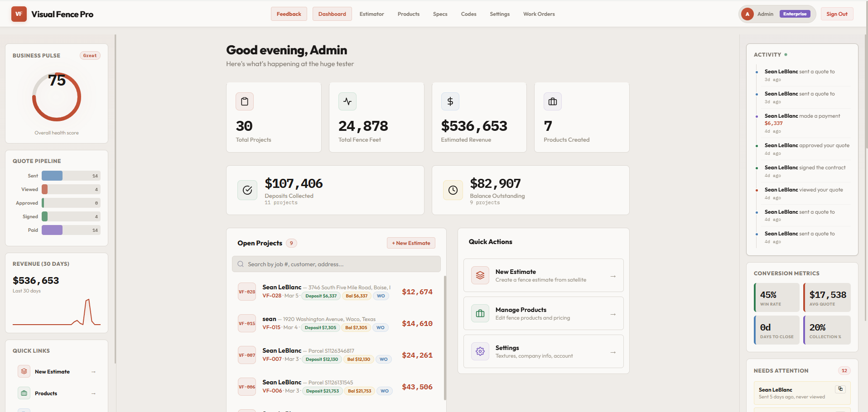Click the Paid bar in Quote Pipeline
This screenshot has width=868, height=412.
(x=51, y=230)
